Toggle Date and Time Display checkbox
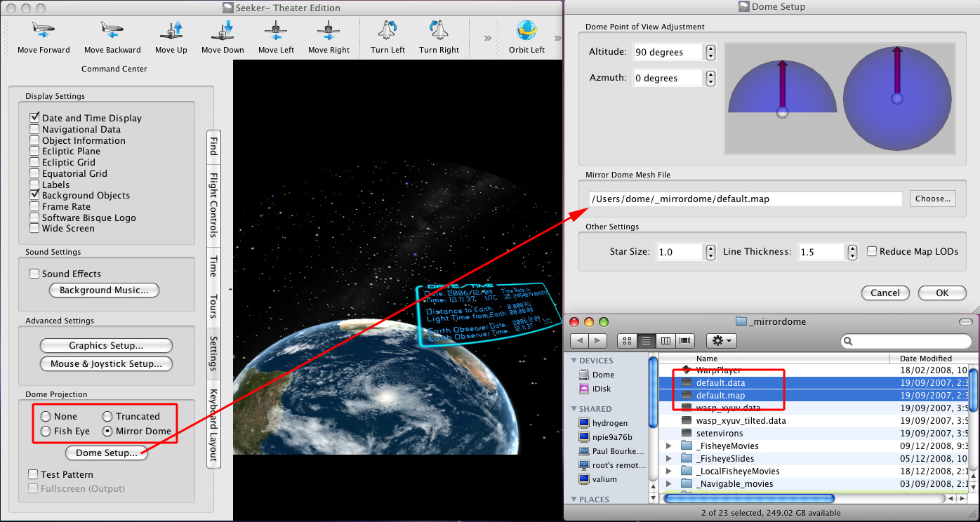Image resolution: width=980 pixels, height=522 pixels. tap(34, 118)
